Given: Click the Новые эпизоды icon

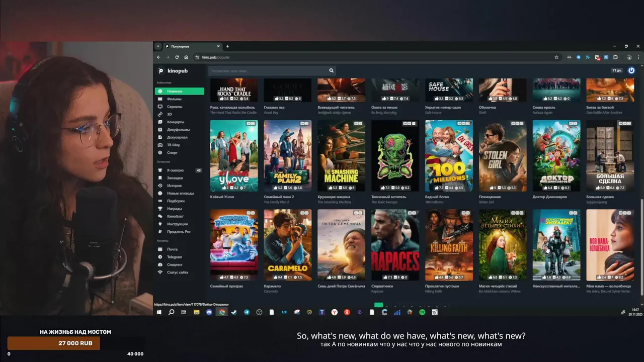Looking at the screenshot, I should 160,193.
